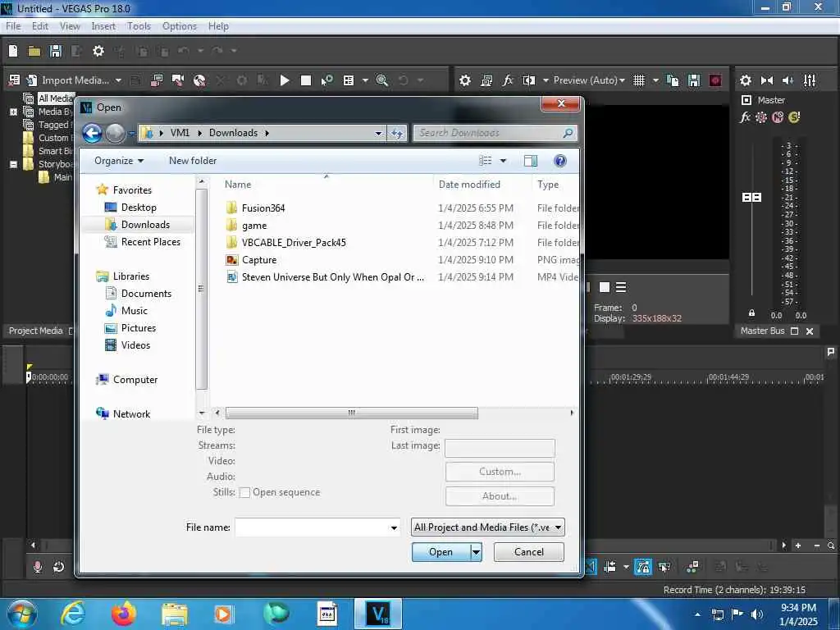Open the View menu
This screenshot has height=630, width=840.
[x=70, y=25]
